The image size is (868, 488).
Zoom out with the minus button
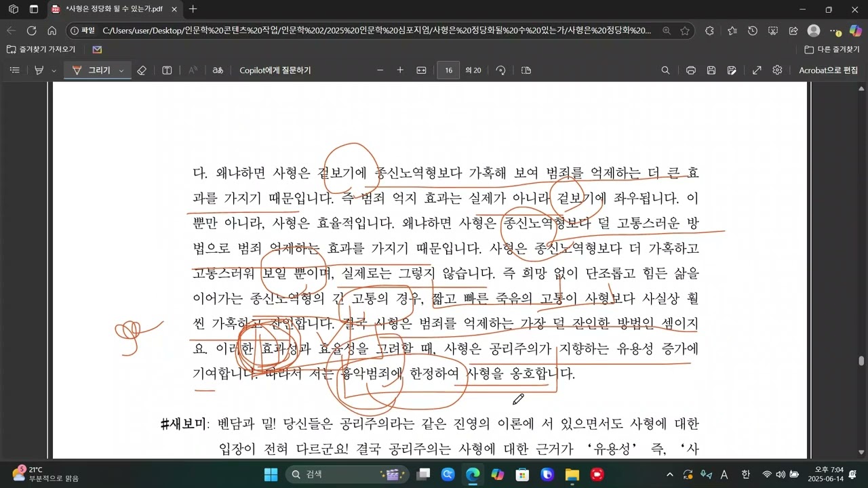click(x=380, y=70)
